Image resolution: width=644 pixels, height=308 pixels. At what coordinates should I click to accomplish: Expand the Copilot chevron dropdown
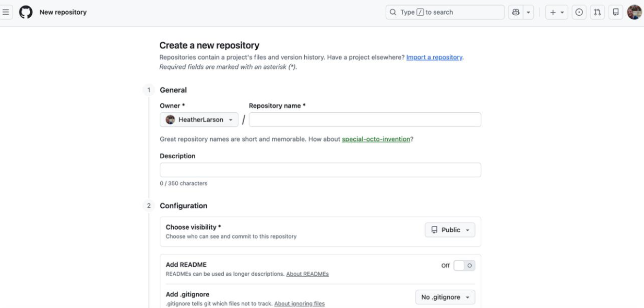[528, 11]
